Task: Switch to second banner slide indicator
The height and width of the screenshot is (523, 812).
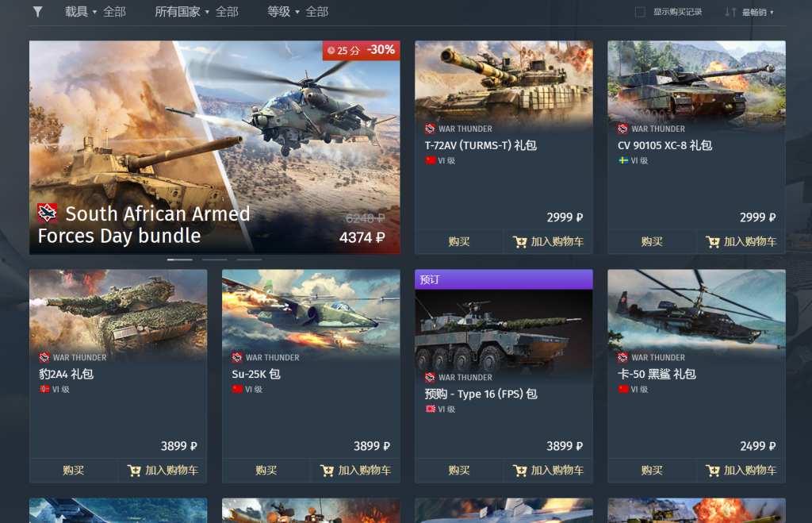Action: (214, 260)
